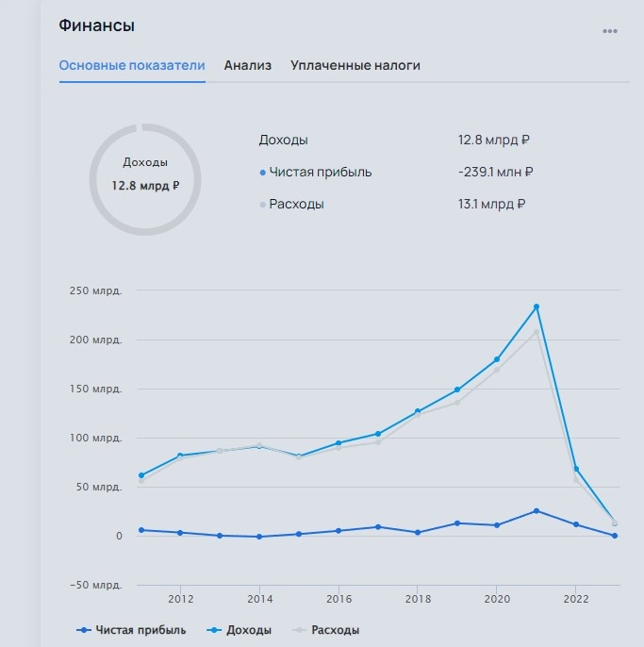Open the Уплаченные налоги tab
This screenshot has width=644, height=647.
click(355, 66)
